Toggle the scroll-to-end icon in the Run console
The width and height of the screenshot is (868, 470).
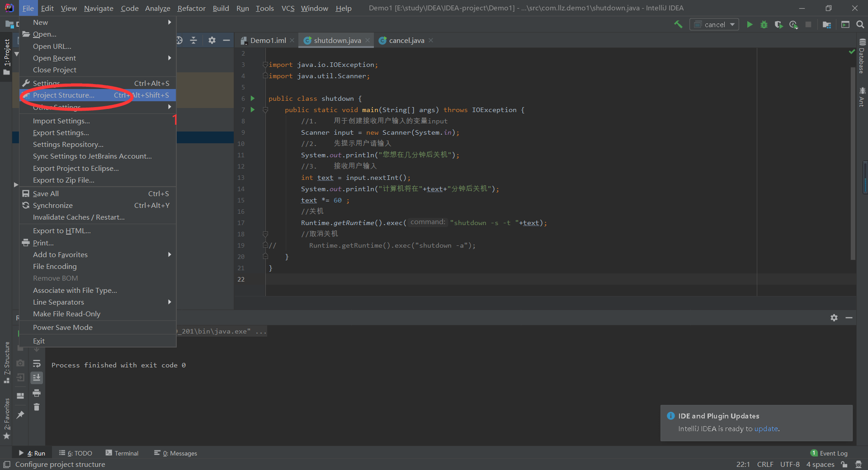37,377
